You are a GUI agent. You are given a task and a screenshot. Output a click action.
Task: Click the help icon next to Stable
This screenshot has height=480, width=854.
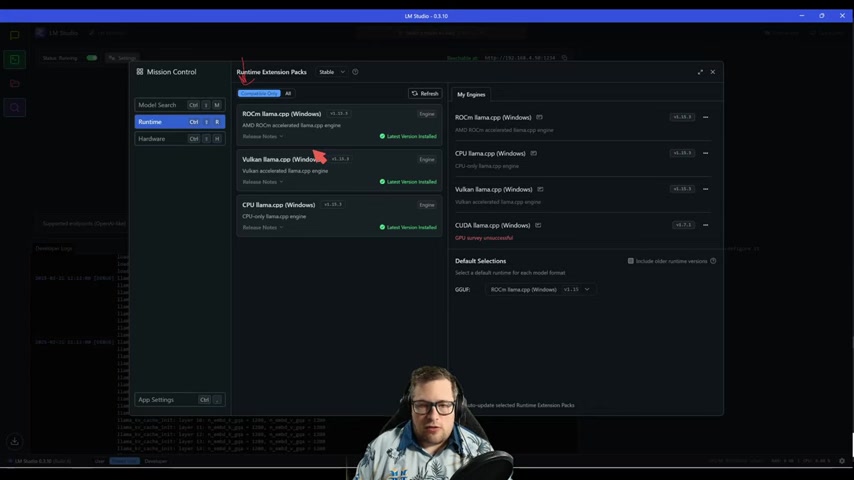tap(355, 72)
